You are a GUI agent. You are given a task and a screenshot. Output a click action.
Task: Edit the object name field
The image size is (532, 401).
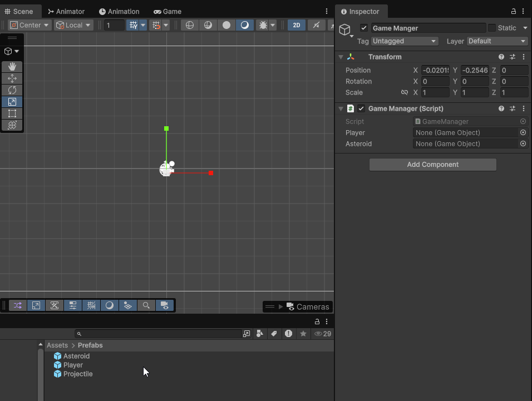coord(428,28)
